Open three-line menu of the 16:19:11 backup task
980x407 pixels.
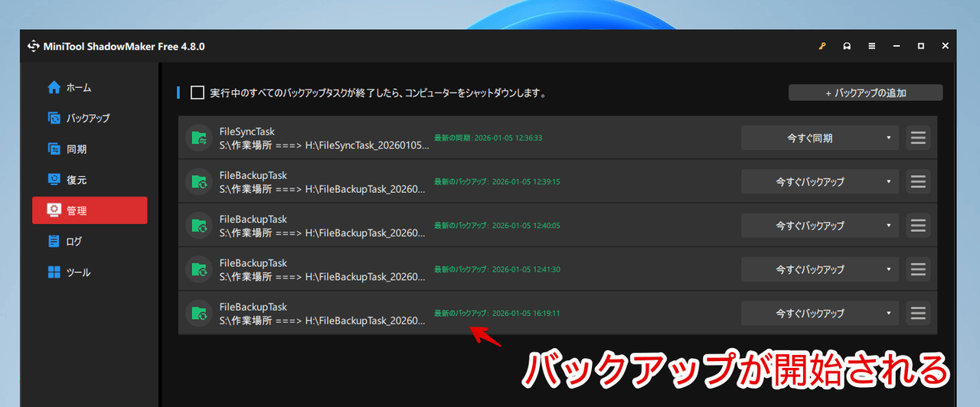point(918,313)
